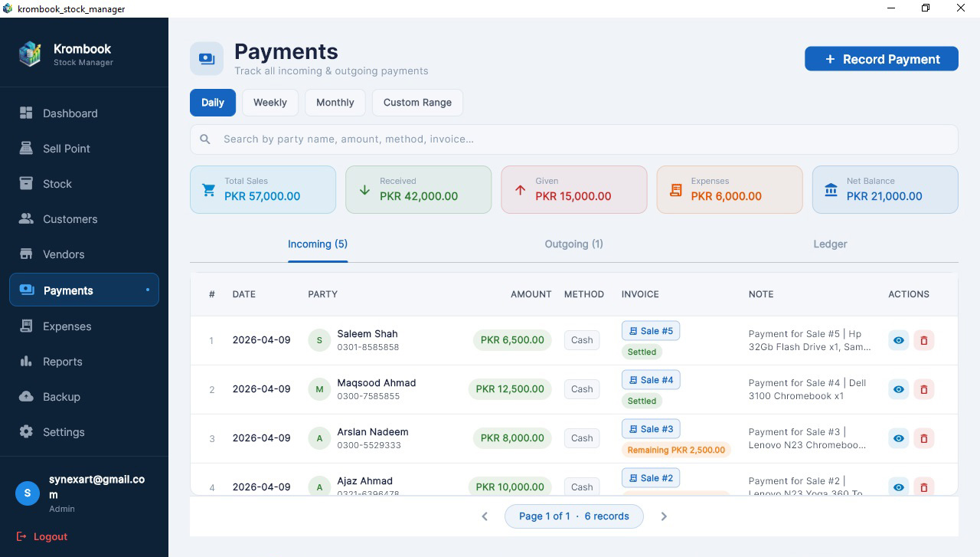The image size is (980, 557).
Task: Open previous page with left chevron
Action: 485,516
